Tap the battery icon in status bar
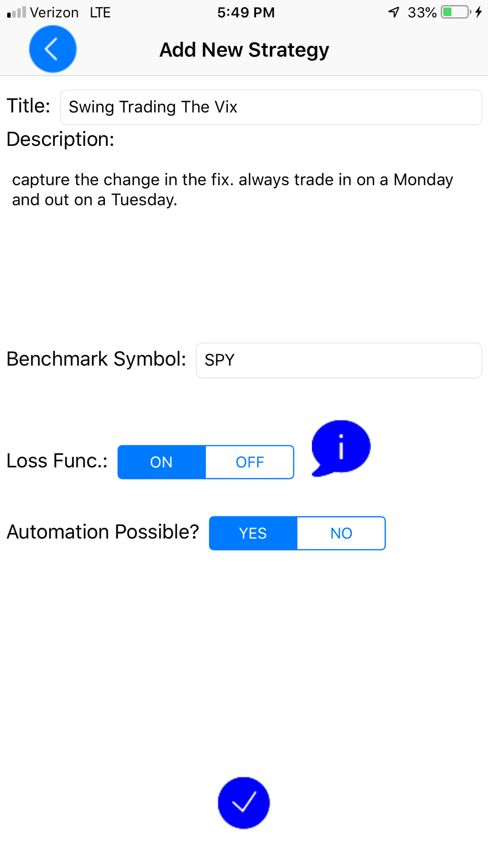 coord(456,12)
